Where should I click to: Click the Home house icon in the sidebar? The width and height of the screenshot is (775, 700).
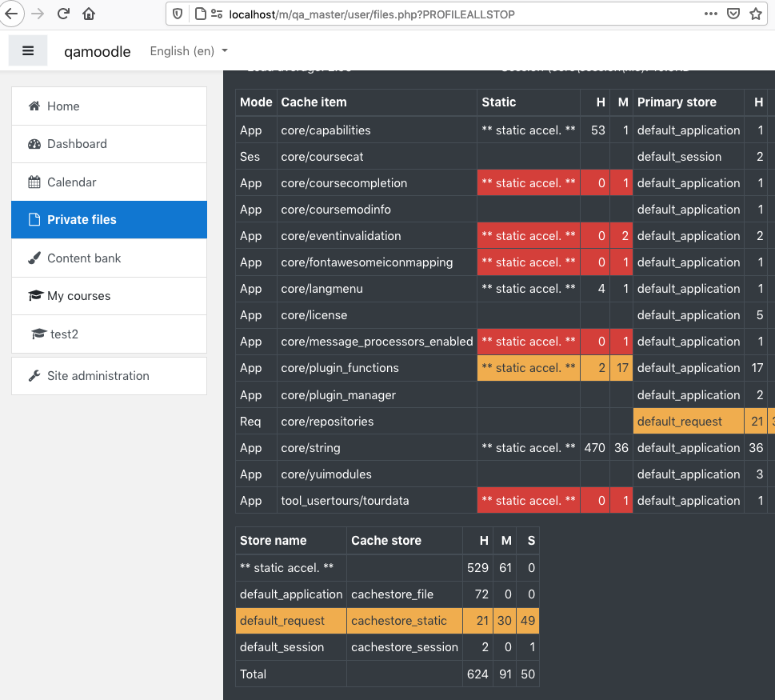point(34,106)
